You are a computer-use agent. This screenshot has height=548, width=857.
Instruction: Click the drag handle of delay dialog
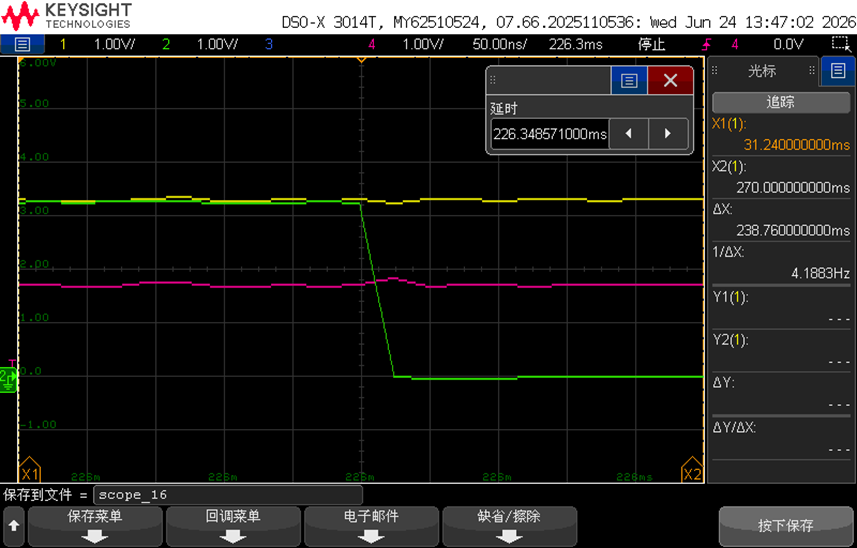[x=493, y=80]
